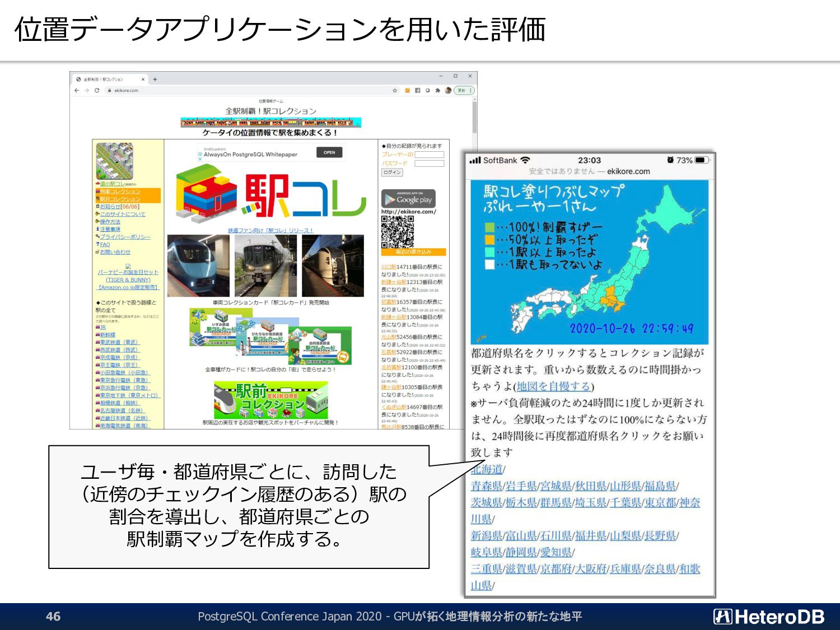The image size is (840, 630).
Task: Click the 更新 update button in Chrome
Action: coord(464,90)
